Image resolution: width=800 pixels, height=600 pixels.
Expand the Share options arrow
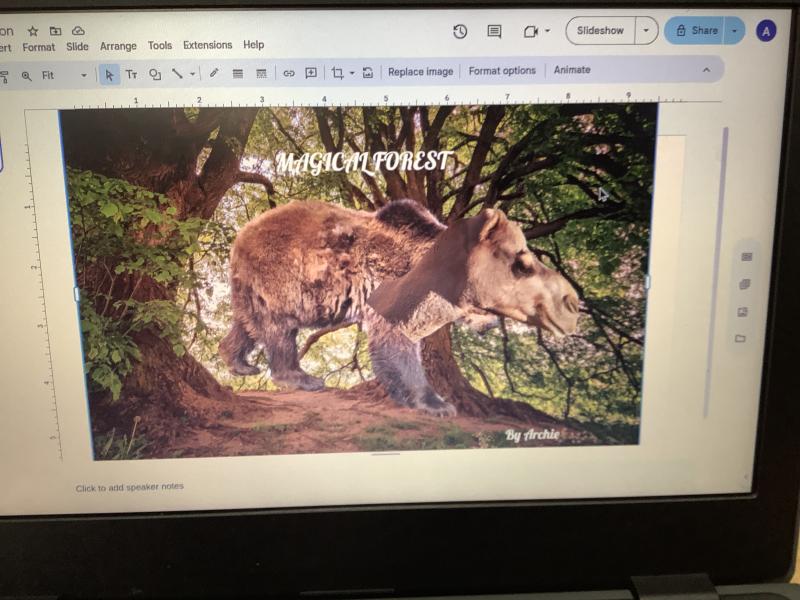(735, 31)
